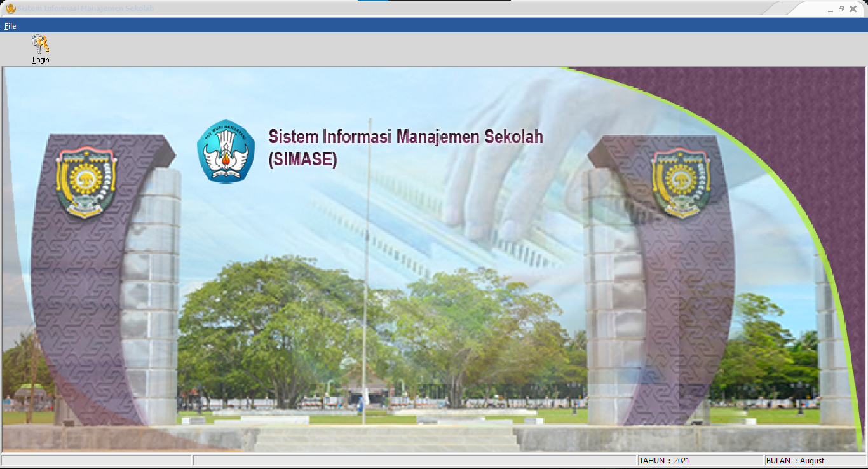868x469 pixels.
Task: Click the empty leftmost status bar panel
Action: coord(96,461)
